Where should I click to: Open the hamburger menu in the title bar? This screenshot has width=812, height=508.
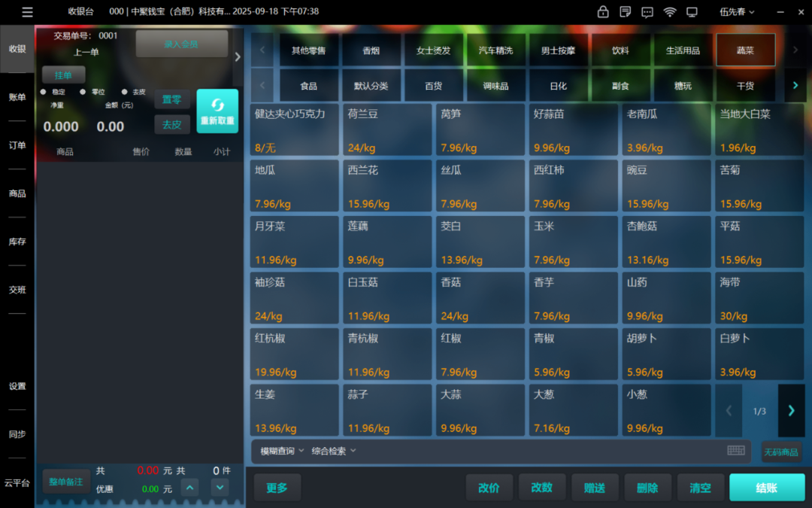[x=27, y=12]
